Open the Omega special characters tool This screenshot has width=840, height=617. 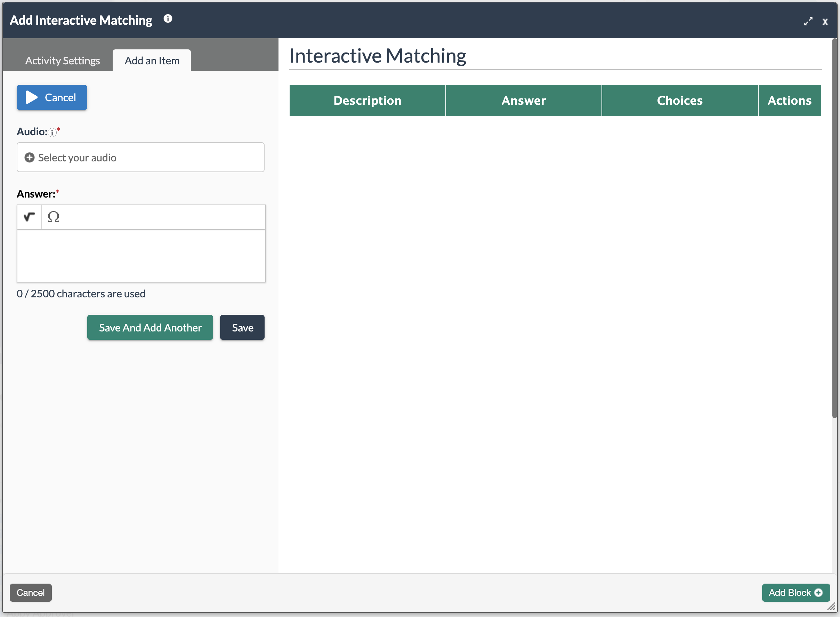(54, 217)
